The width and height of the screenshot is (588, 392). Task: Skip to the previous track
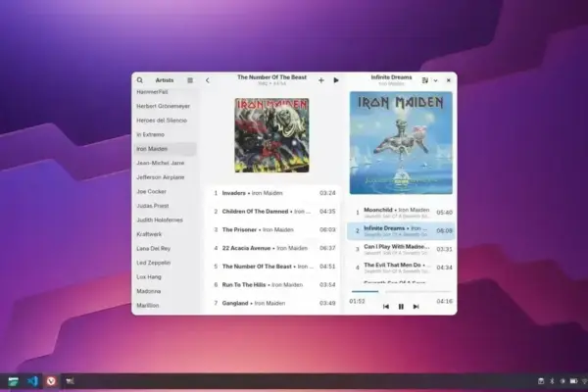(x=386, y=307)
